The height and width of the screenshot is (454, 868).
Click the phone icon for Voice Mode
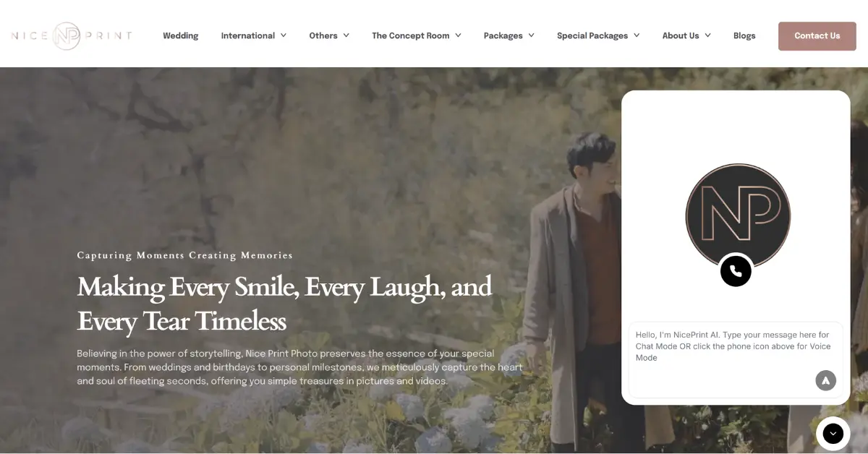click(736, 271)
